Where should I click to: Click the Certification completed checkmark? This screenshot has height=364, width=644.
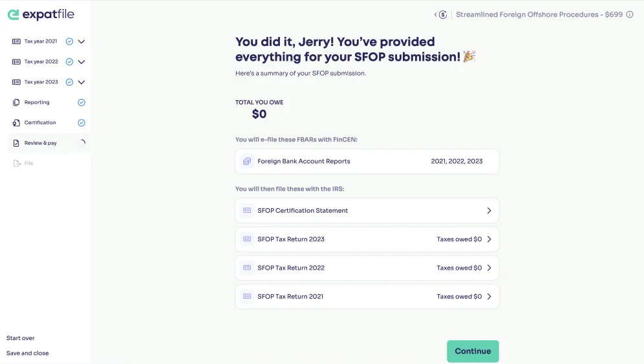81,122
